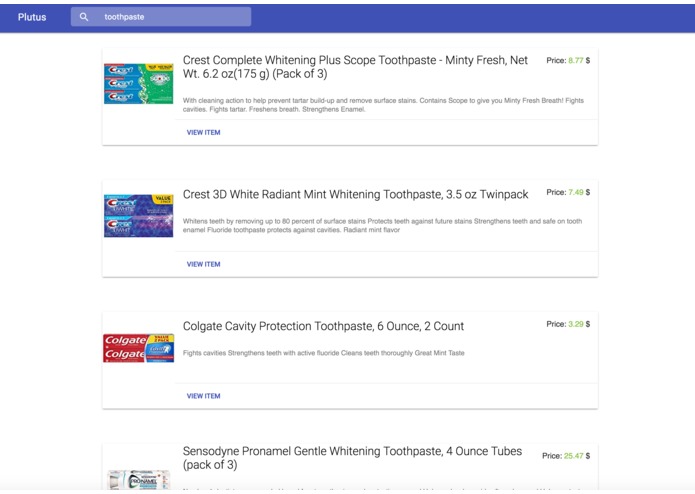Click description starting 'With cleaning action'

click(383, 105)
